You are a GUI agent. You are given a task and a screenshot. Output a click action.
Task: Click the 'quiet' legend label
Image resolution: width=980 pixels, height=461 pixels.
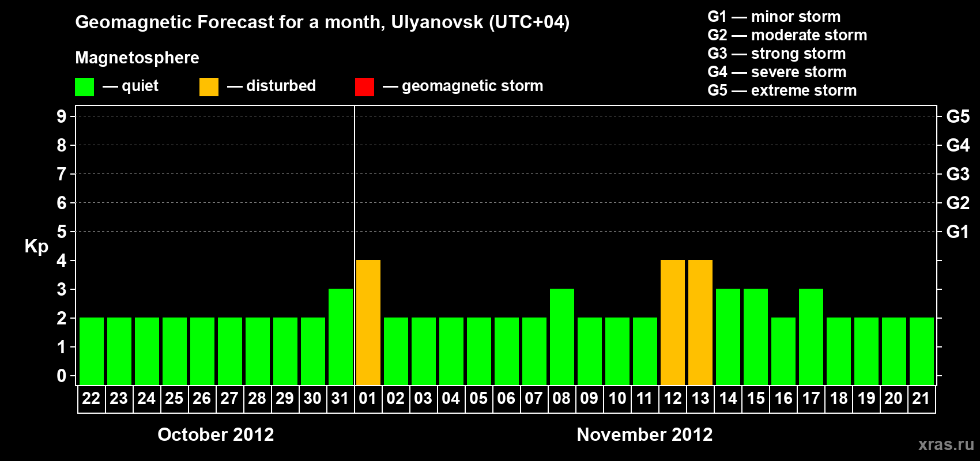140,86
